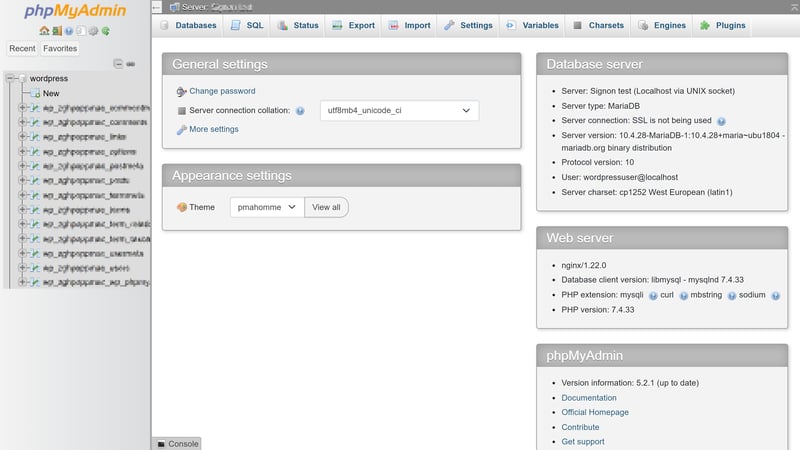Open Server connection collation dropdown

(x=398, y=111)
